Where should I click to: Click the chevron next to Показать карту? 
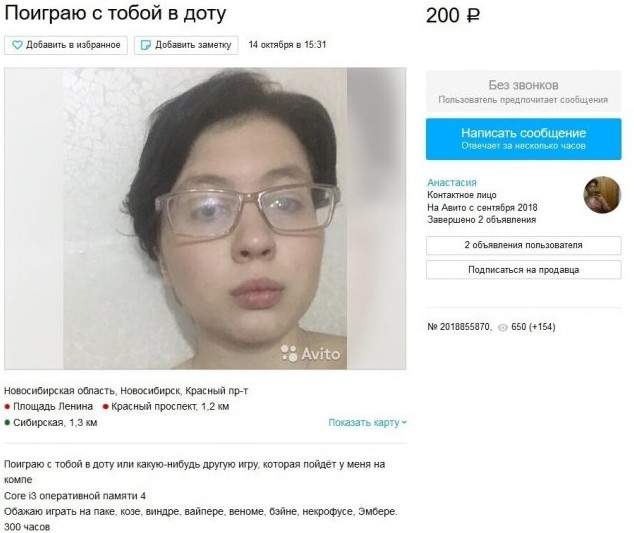(x=404, y=423)
